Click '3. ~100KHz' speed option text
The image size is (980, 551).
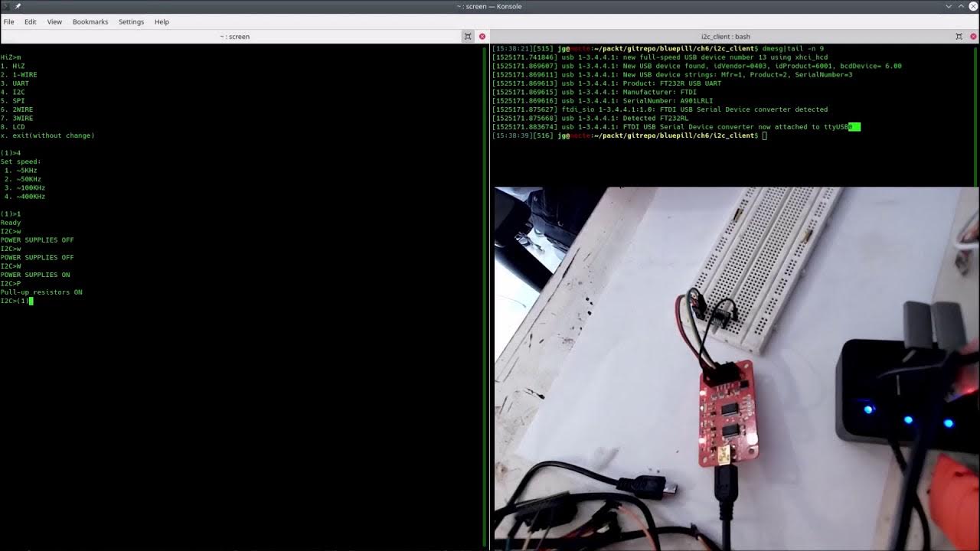(24, 187)
